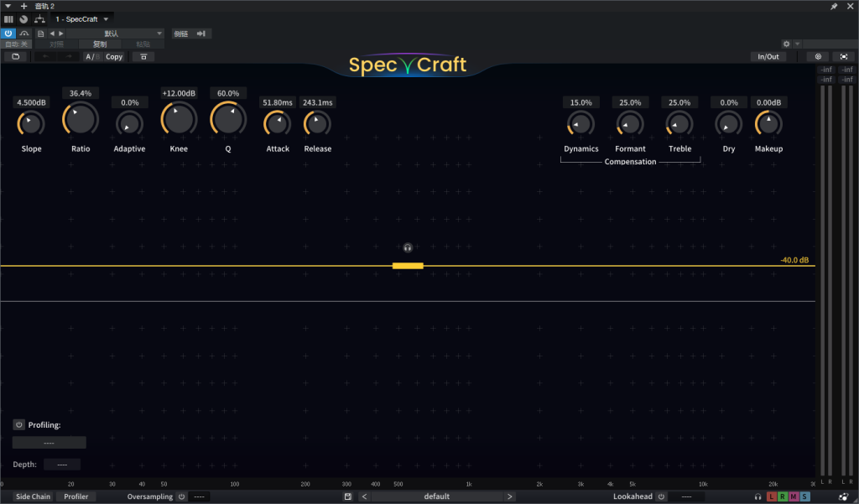Image resolution: width=859 pixels, height=504 pixels.
Task: Edit the 243.1ms Release value field
Action: click(318, 102)
